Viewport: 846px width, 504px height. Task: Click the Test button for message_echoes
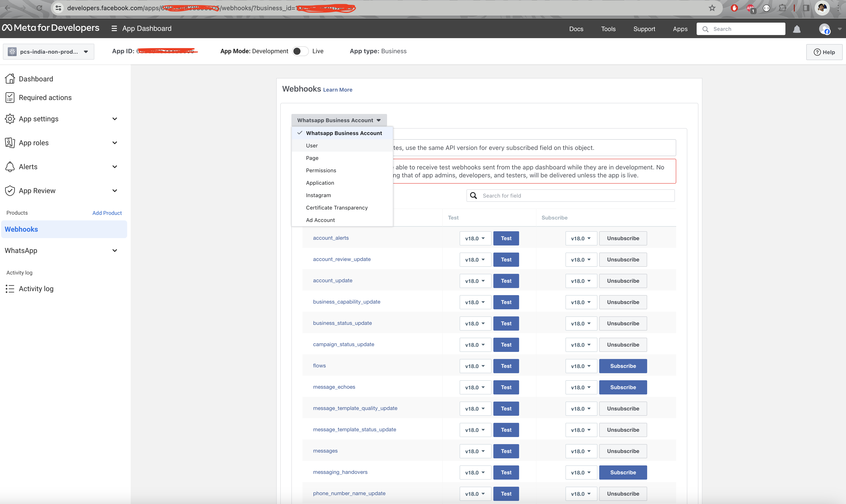tap(506, 388)
